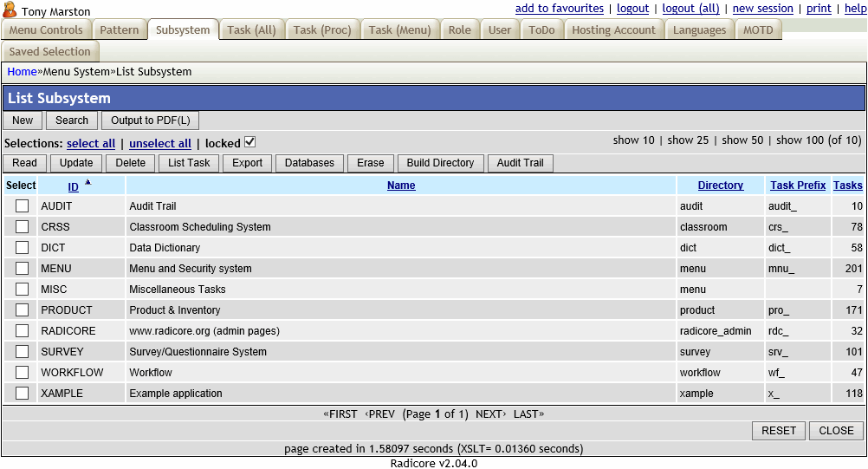Image resolution: width=868 pixels, height=469 pixels.
Task: Click the Output to PDF(L) button
Action: (150, 121)
